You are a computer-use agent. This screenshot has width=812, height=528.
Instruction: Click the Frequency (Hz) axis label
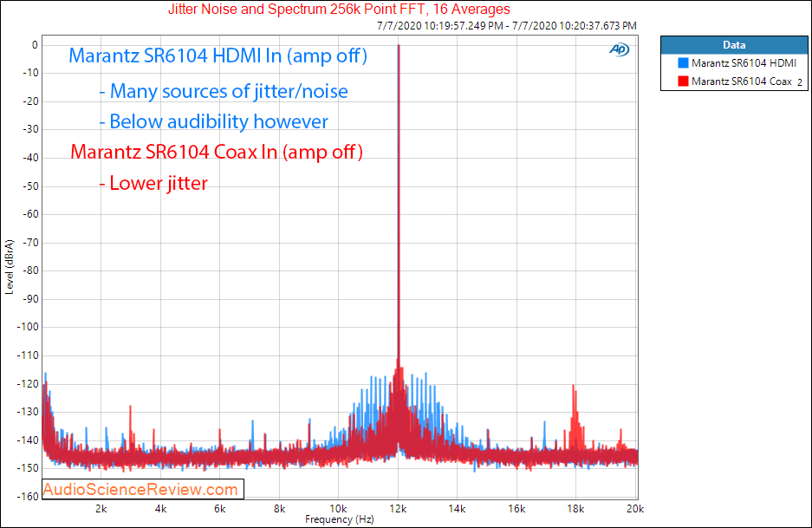[x=339, y=519]
